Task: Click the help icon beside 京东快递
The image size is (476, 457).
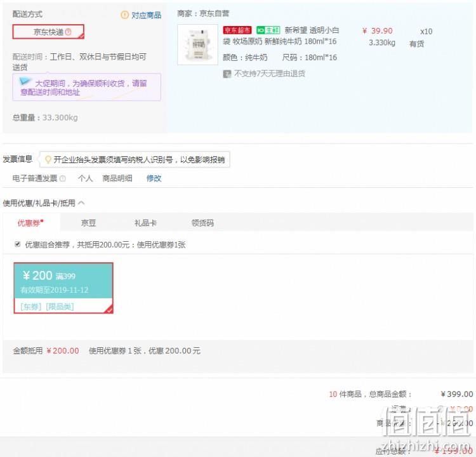Action: click(69, 32)
